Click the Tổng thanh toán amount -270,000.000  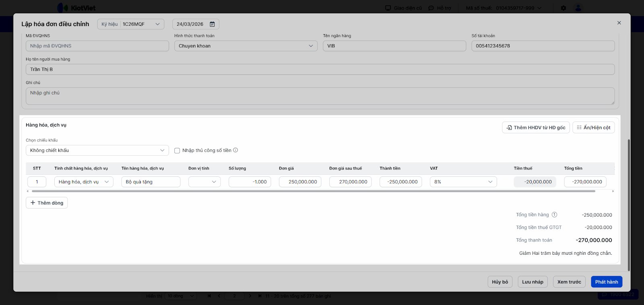pos(594,240)
